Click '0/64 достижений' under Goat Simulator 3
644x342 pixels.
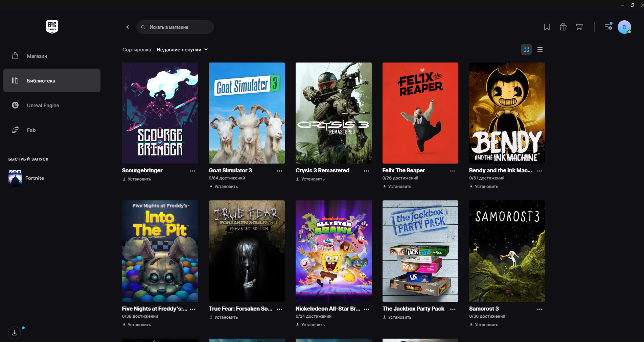click(x=227, y=178)
